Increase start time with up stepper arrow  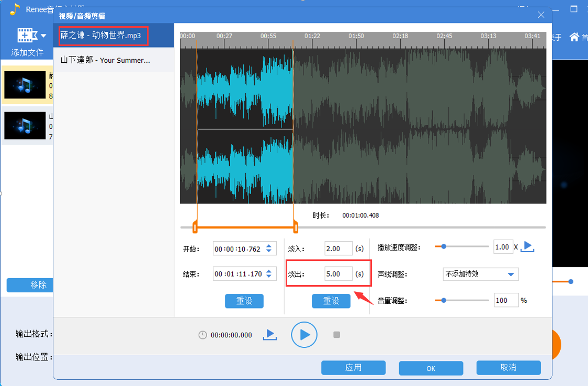coord(269,246)
